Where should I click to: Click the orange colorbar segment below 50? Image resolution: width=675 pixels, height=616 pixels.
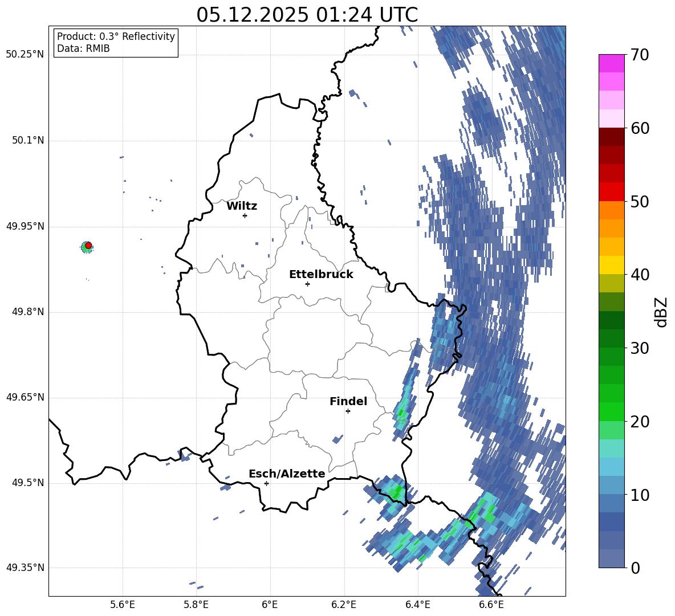click(x=611, y=210)
